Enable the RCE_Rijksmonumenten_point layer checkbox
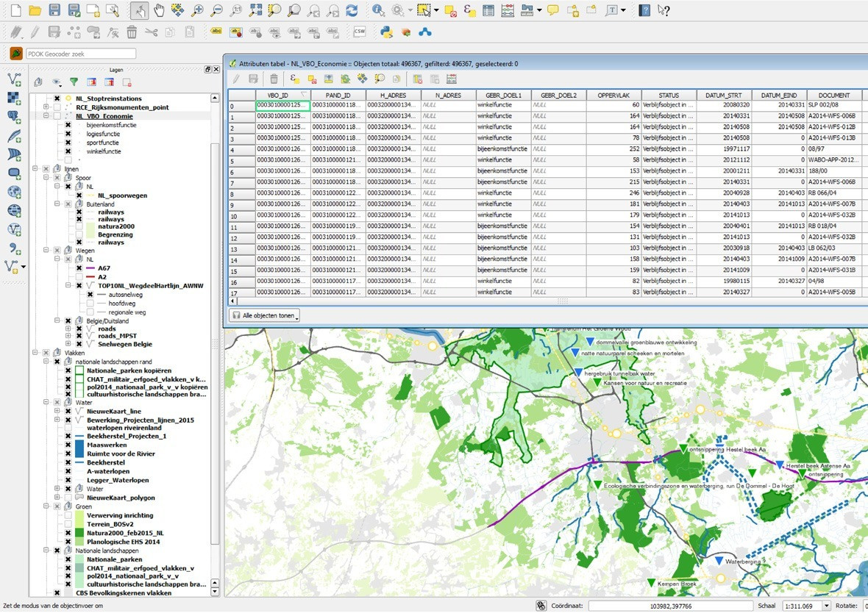This screenshot has height=613, width=868. (57, 107)
